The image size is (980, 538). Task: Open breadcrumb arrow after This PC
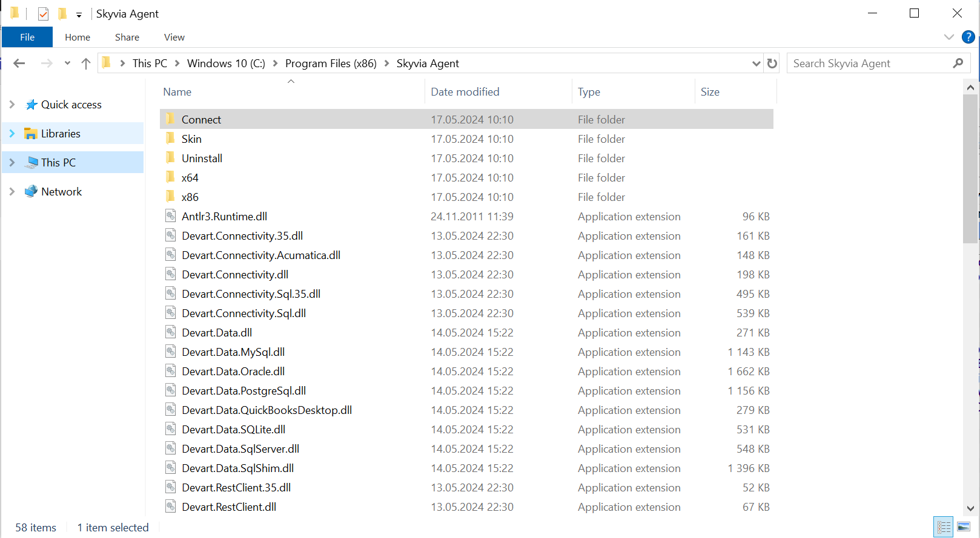pos(177,64)
